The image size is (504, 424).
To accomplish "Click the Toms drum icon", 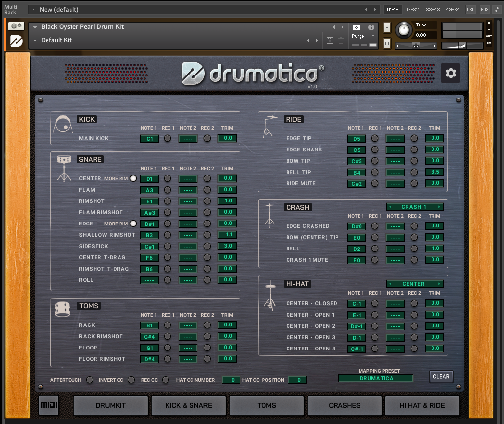I will (62, 309).
